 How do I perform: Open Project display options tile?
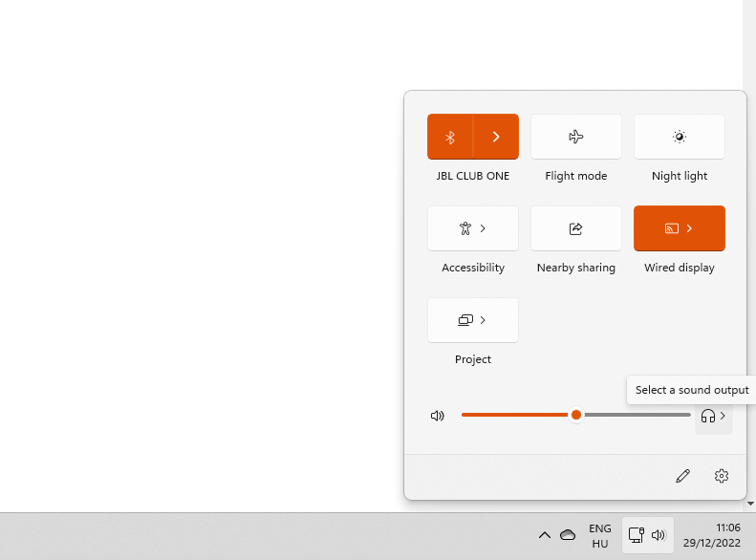[x=473, y=320]
